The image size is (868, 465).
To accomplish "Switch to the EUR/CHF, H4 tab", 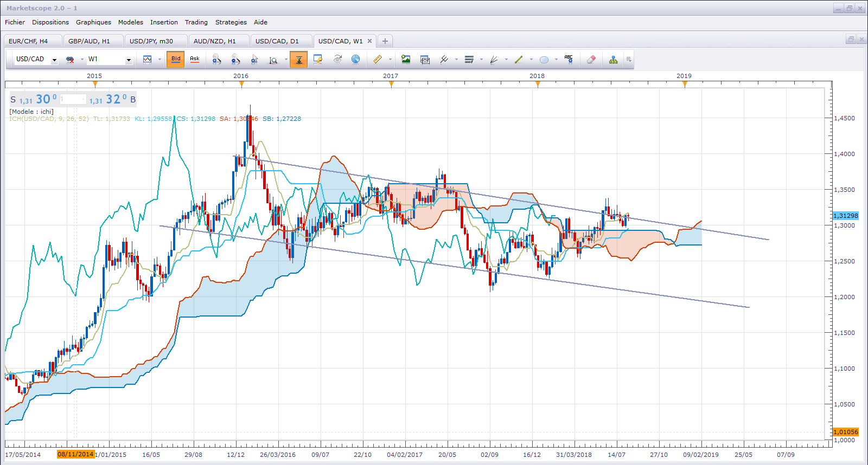I will (x=33, y=41).
